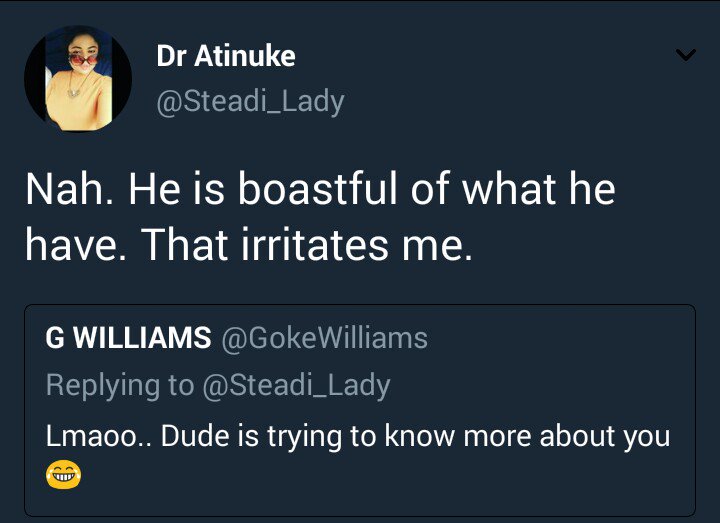Click the "Replying to" label text
This screenshot has height=523, width=720.
121,385
